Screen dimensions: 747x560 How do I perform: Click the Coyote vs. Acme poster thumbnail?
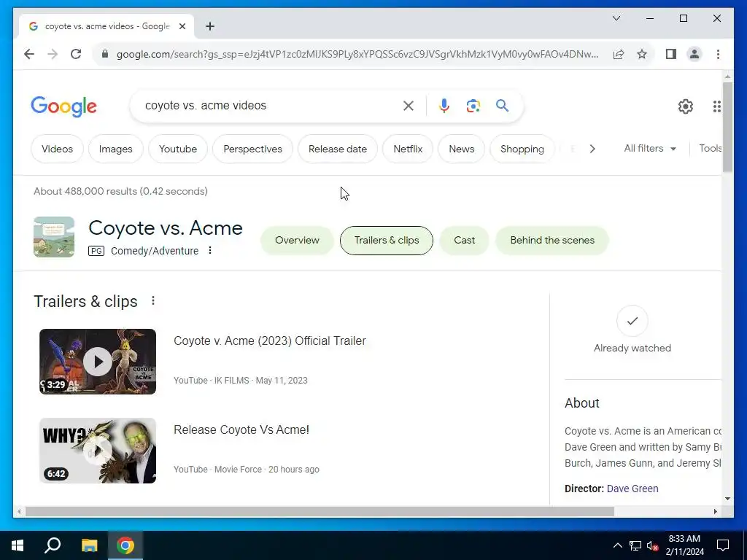(54, 237)
